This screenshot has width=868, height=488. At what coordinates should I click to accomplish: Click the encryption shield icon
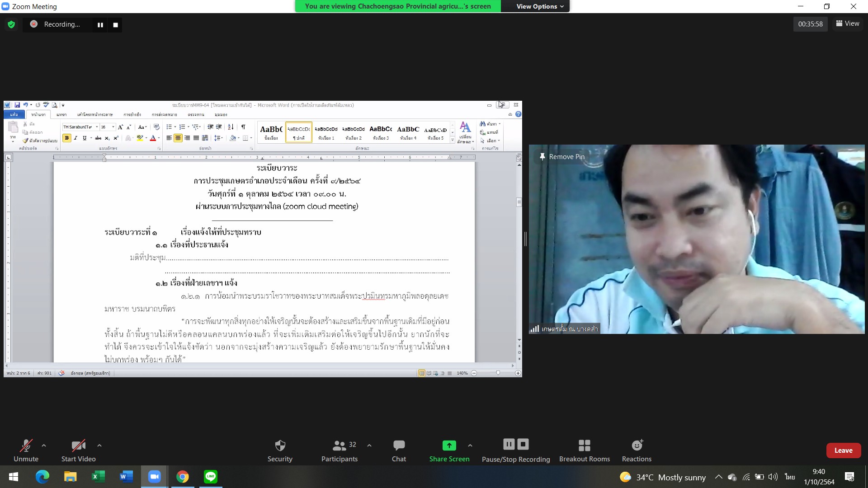coord(11,24)
